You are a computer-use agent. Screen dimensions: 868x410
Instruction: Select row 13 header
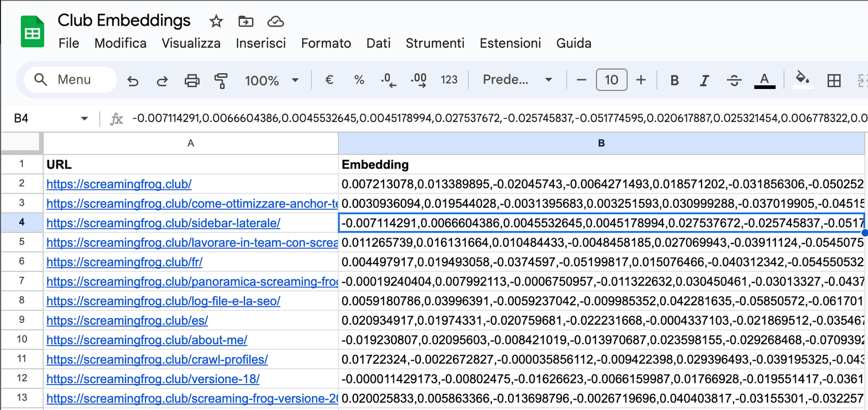click(x=22, y=398)
